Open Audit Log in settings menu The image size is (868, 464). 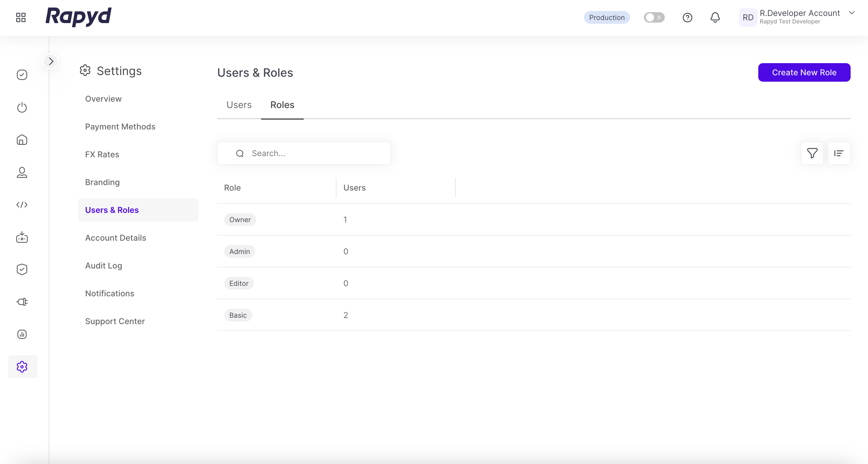pyautogui.click(x=103, y=266)
